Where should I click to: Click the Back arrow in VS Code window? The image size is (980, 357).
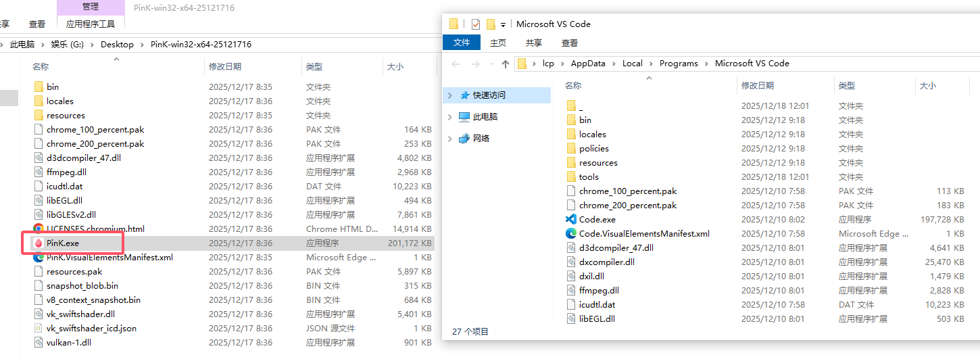(x=456, y=64)
